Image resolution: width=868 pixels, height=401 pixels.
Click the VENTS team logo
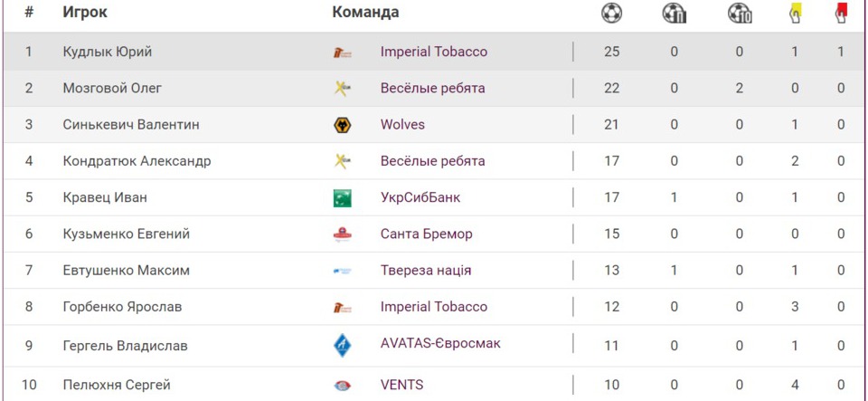click(x=342, y=386)
